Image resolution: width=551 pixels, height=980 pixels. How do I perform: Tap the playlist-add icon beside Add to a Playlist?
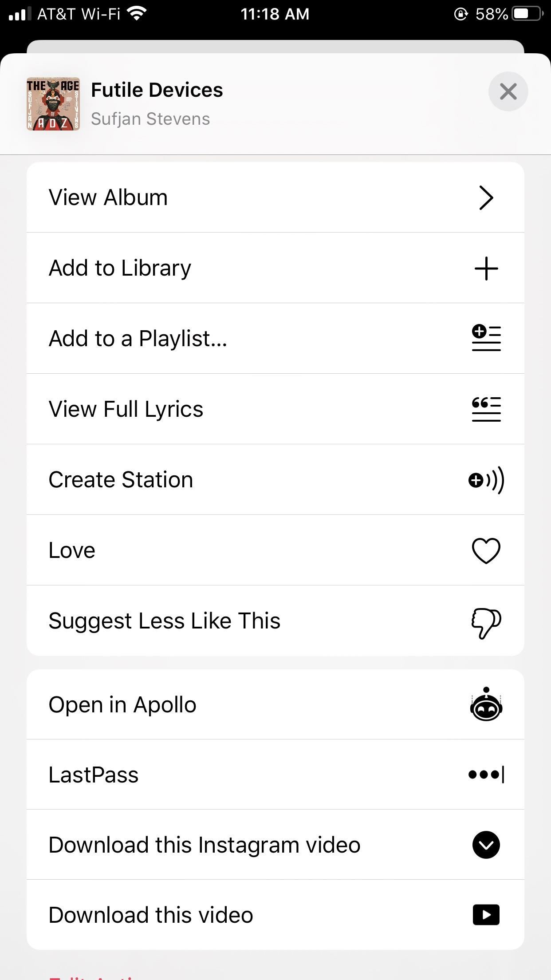pyautogui.click(x=486, y=338)
